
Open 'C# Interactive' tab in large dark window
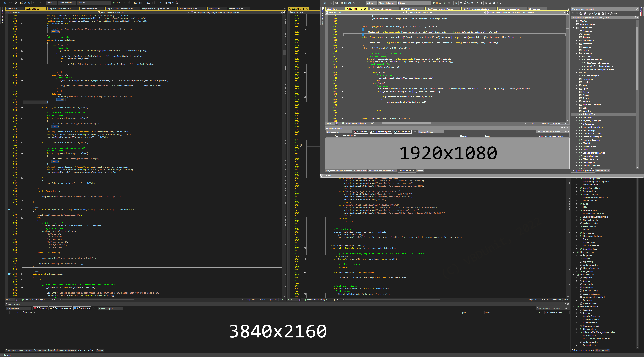click(40, 350)
